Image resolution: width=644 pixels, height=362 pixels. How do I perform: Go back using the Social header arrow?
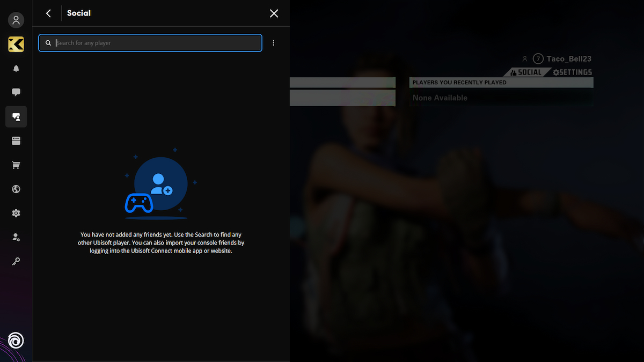[48, 13]
